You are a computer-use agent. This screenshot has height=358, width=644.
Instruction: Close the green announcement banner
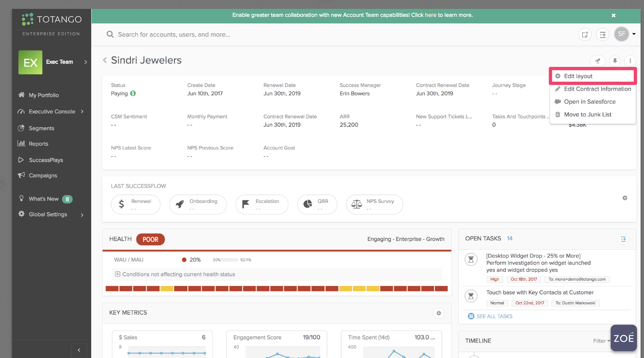click(613, 15)
